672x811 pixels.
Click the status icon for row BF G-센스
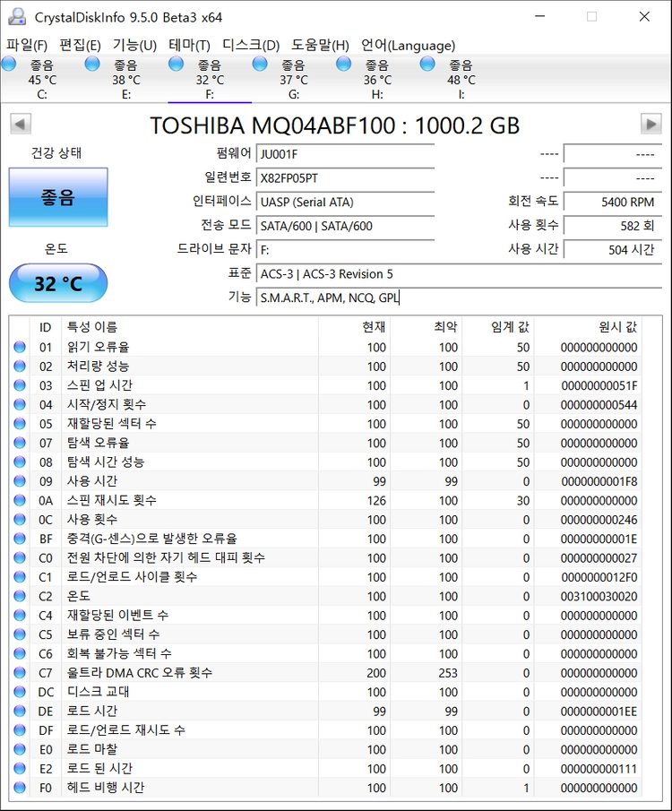coord(20,539)
